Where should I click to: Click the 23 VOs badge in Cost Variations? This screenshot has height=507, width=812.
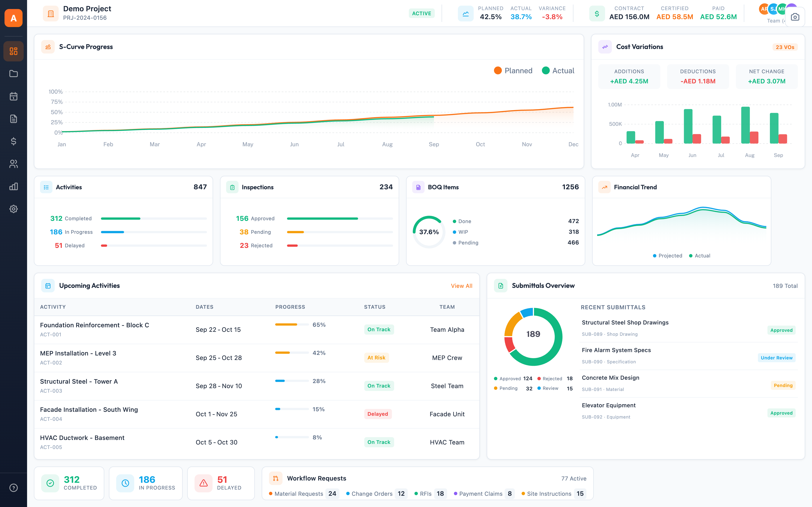(x=785, y=47)
